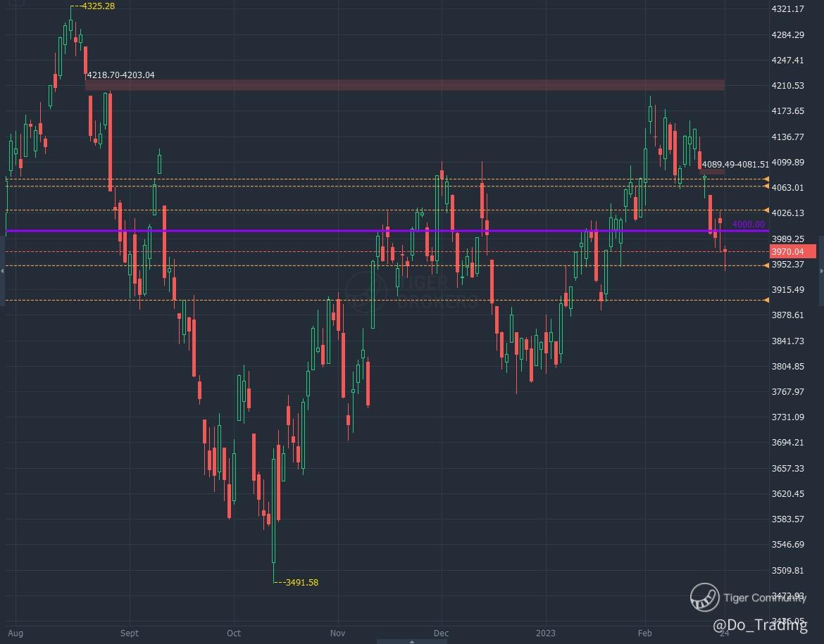Screen dimensions: 824x644
Task: Click the 4099.89 price axis value
Action: (788, 162)
